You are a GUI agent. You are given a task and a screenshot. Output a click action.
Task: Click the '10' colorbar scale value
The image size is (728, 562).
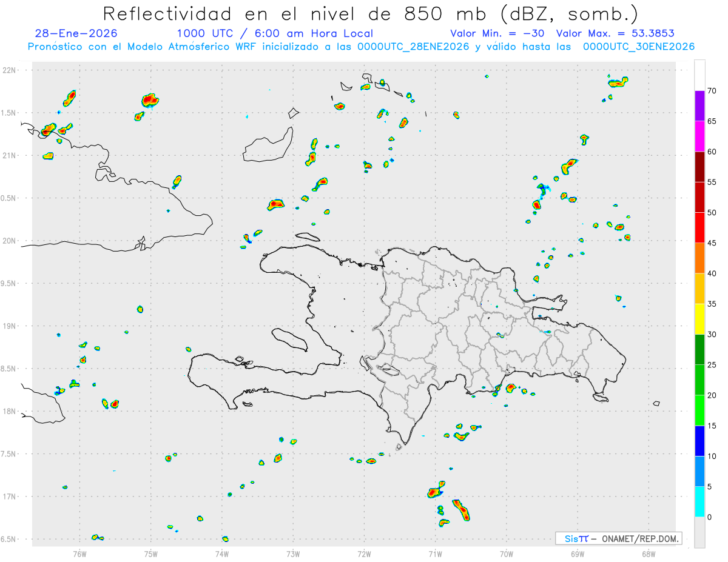(x=712, y=457)
